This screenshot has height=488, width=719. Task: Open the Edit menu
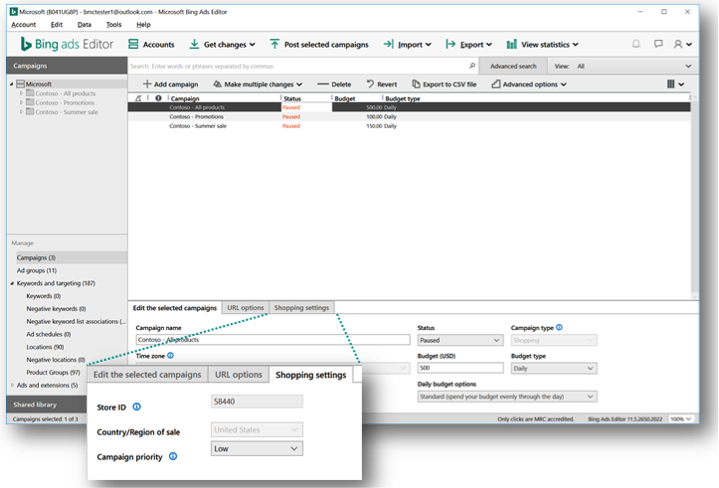56,25
